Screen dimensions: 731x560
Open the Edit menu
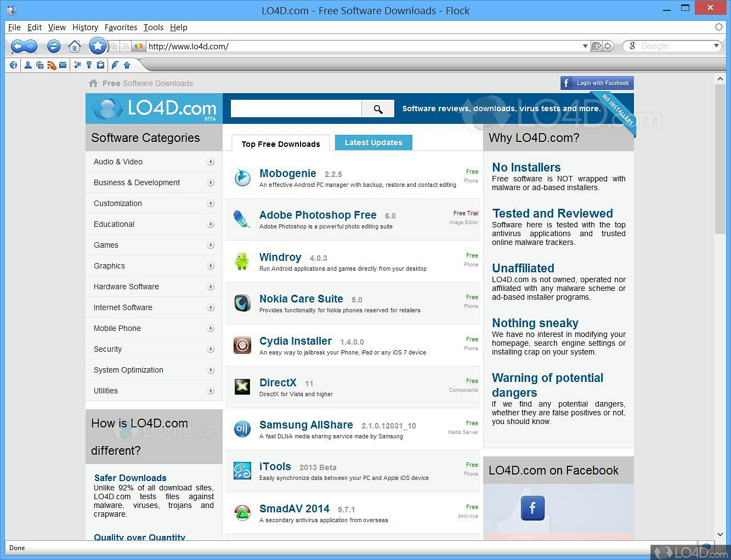35,27
